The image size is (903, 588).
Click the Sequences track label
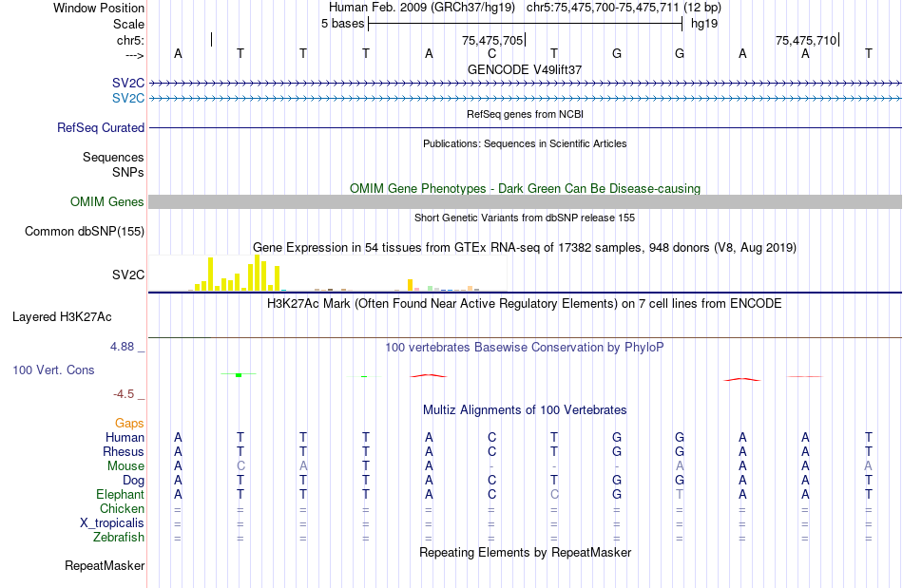coord(113,157)
